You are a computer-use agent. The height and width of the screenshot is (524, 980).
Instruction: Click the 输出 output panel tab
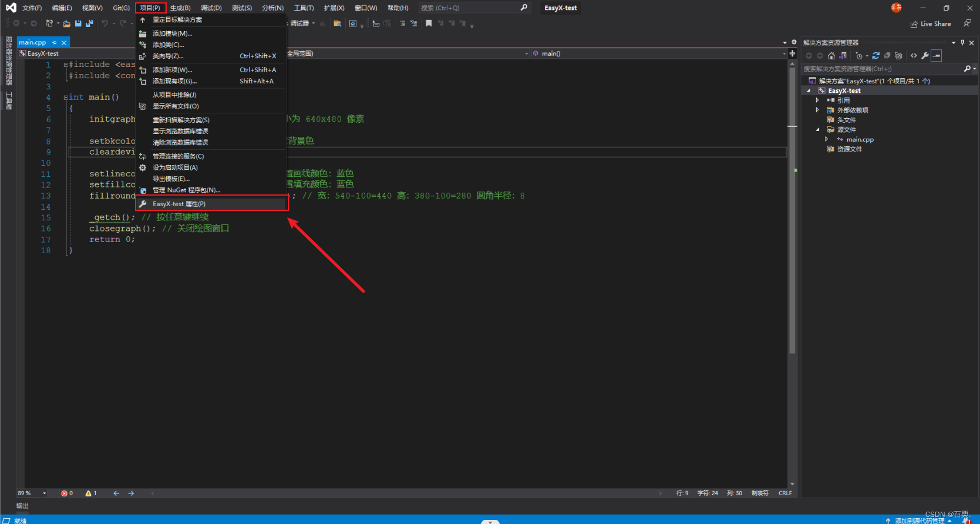pyautogui.click(x=22, y=506)
